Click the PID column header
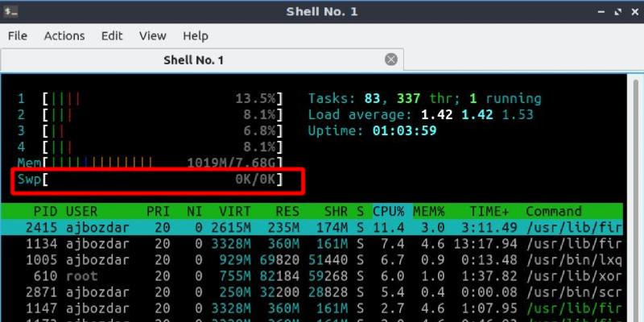 point(45,211)
